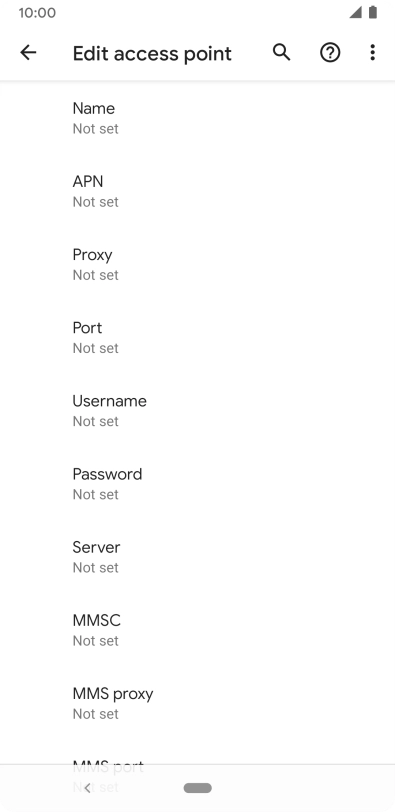395x812 pixels.
Task: Open the help question mark icon
Action: [x=330, y=52]
